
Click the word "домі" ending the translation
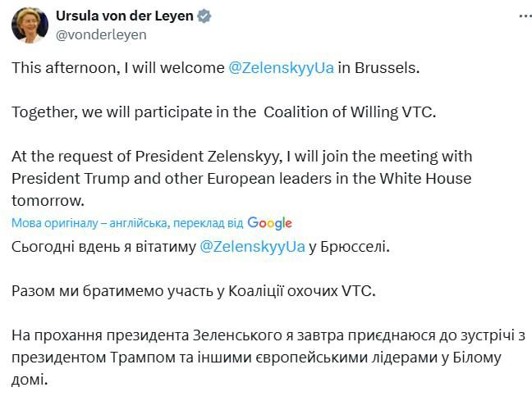coord(30,380)
